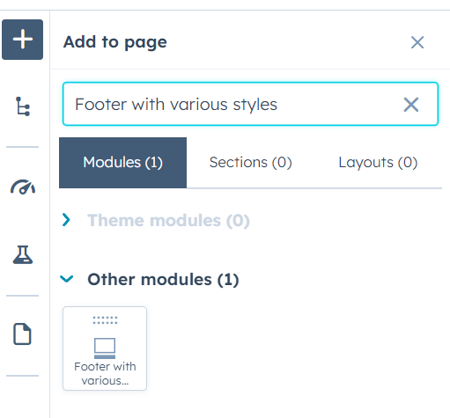
Task: Click the drag handle dots on Footer module
Action: tap(105, 320)
